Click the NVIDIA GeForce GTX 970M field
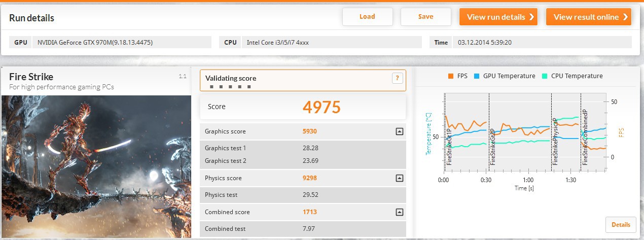Screen dimensions: 644x240 pos(122,42)
